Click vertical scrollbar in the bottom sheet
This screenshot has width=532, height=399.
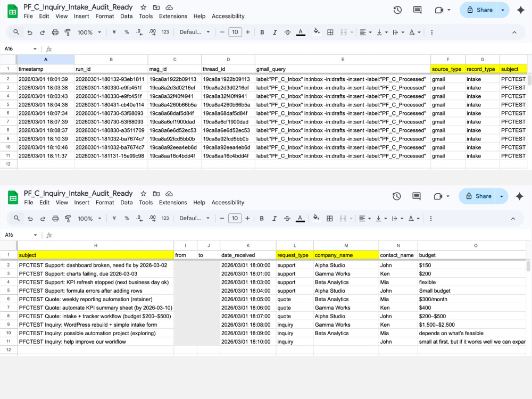pos(528,265)
